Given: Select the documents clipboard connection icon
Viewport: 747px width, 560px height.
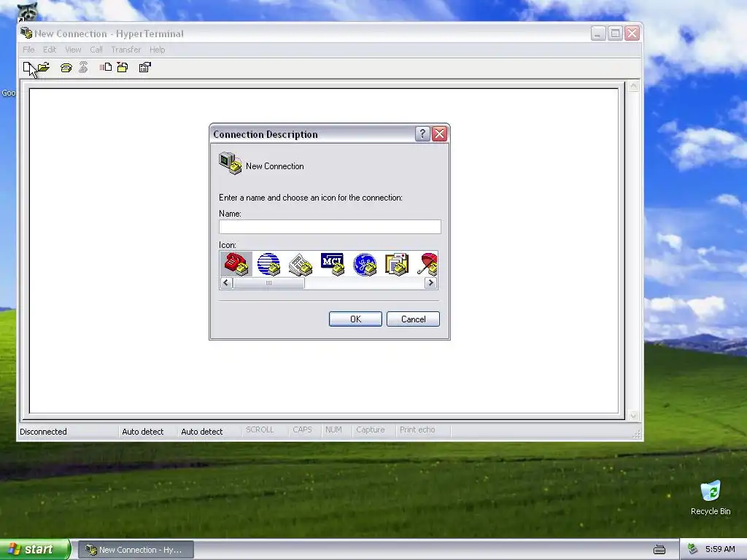Looking at the screenshot, I should point(397,264).
